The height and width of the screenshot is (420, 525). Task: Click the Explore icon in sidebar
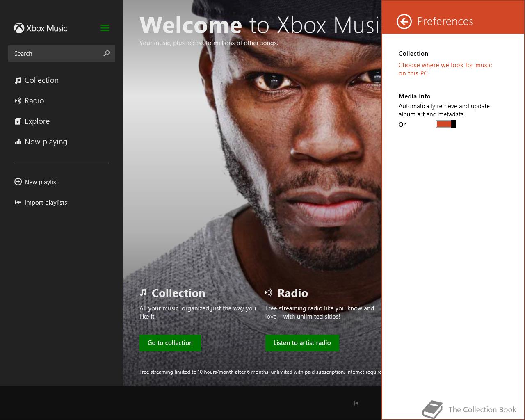click(18, 121)
